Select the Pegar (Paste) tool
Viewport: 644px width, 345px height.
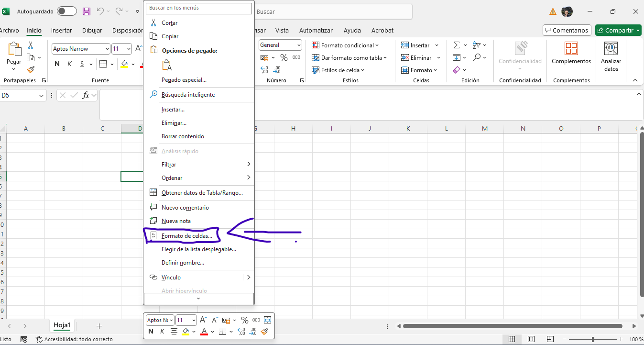[x=13, y=54]
